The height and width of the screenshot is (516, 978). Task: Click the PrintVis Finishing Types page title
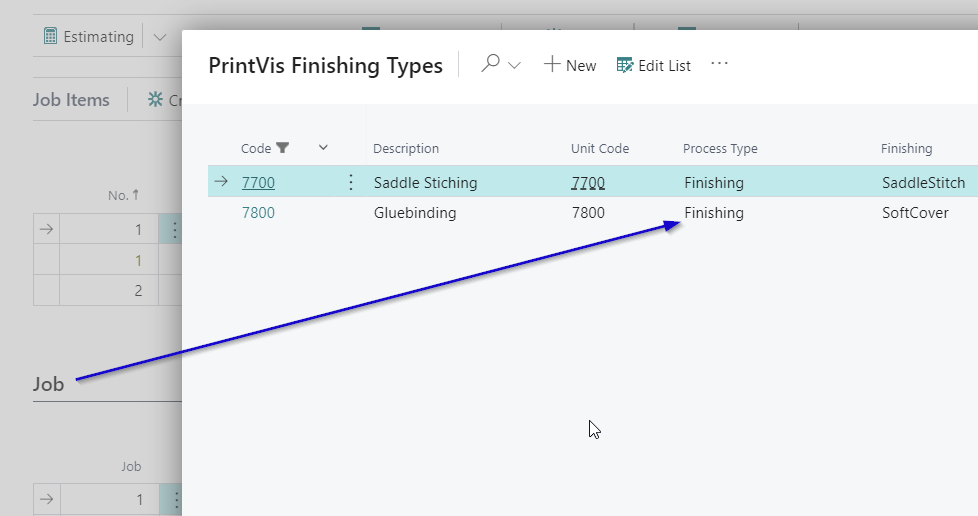coord(326,66)
